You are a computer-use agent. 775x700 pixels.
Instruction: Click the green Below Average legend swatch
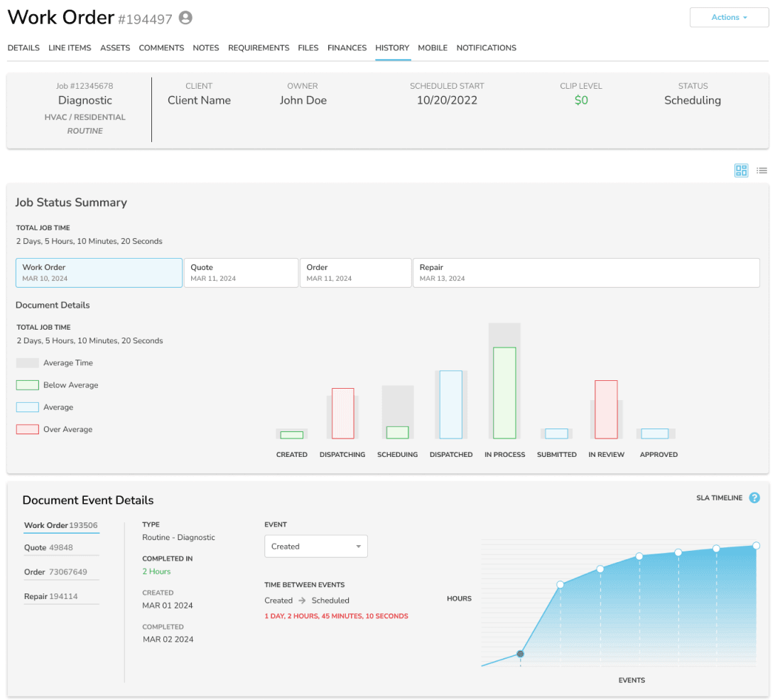pos(28,385)
